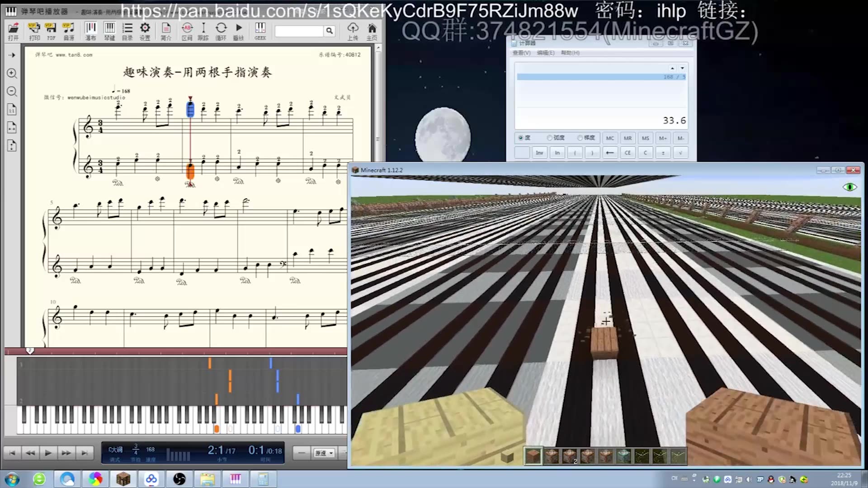Click the score playback progress slider handle
Screen dimensions: 868x488
pyautogui.click(x=30, y=351)
